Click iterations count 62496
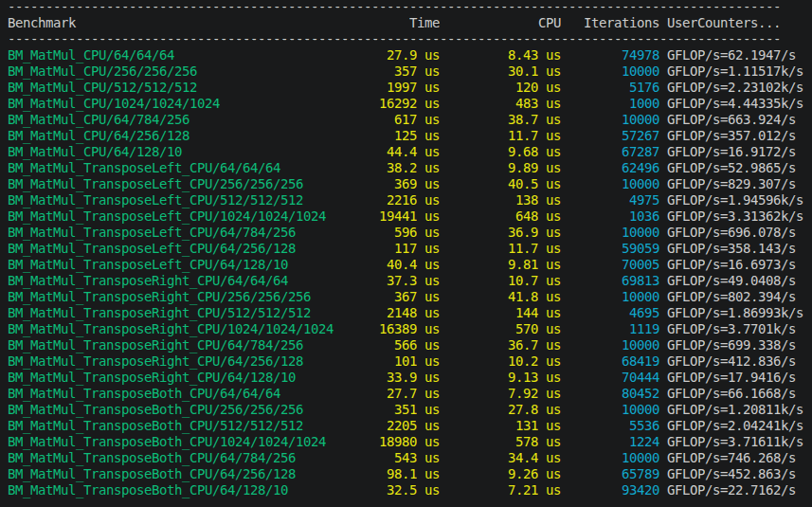The height and width of the screenshot is (507, 812). [641, 168]
